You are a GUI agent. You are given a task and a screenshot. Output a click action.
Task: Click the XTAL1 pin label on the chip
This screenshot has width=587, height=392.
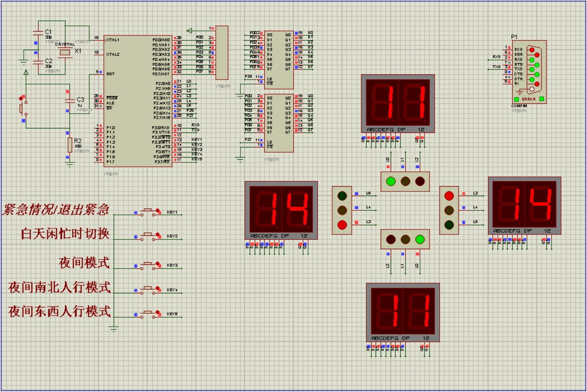pos(112,40)
